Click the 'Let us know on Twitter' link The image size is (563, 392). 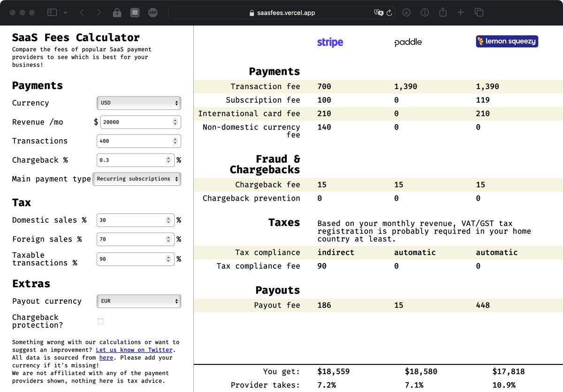pos(134,350)
